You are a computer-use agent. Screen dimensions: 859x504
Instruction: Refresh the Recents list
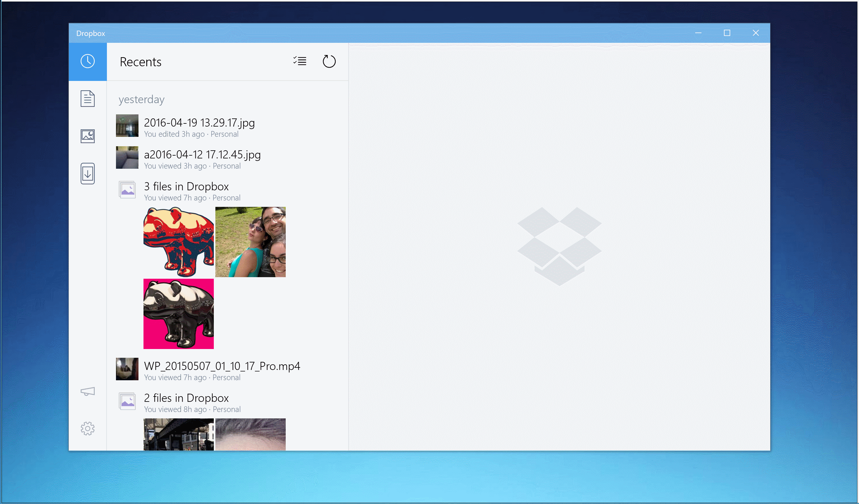329,61
